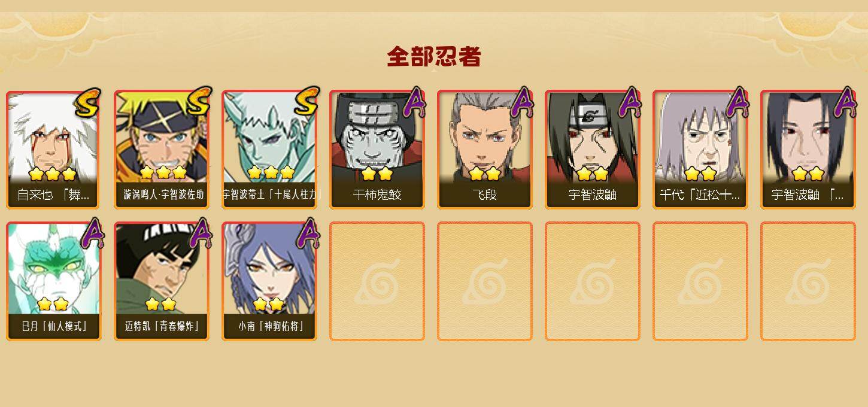Choose the 迈特凯「青春爆炸」 card
This screenshot has width=868, height=407.
pyautogui.click(x=162, y=281)
